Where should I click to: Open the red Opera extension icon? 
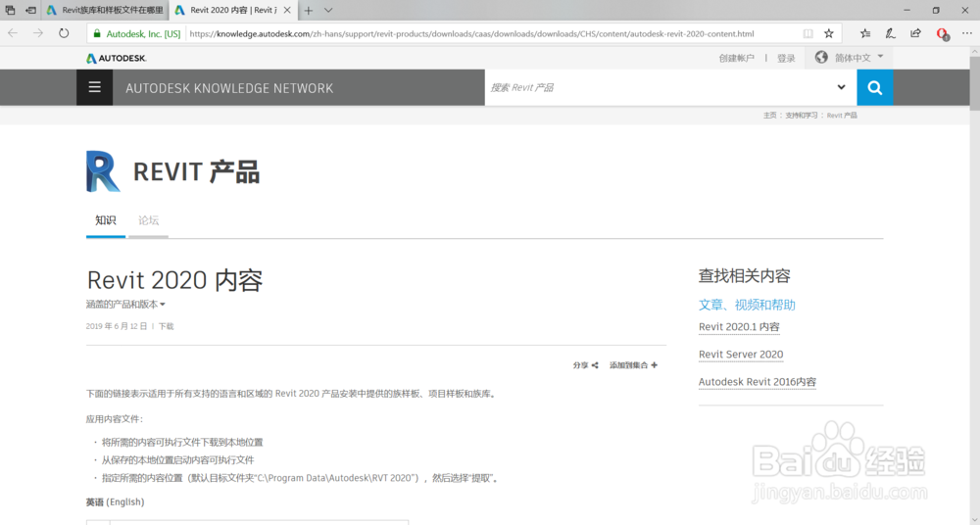click(943, 34)
